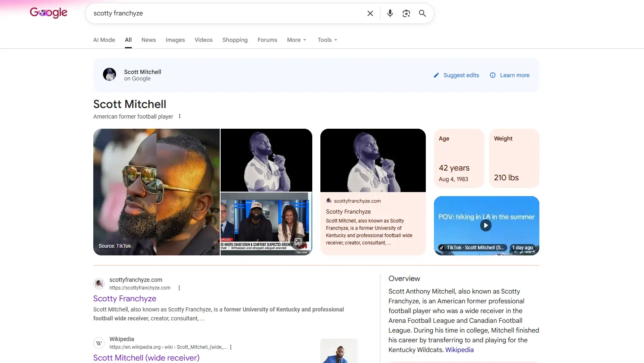Click Source: TikTok caption on photo
This screenshot has height=363, width=644.
115,246
